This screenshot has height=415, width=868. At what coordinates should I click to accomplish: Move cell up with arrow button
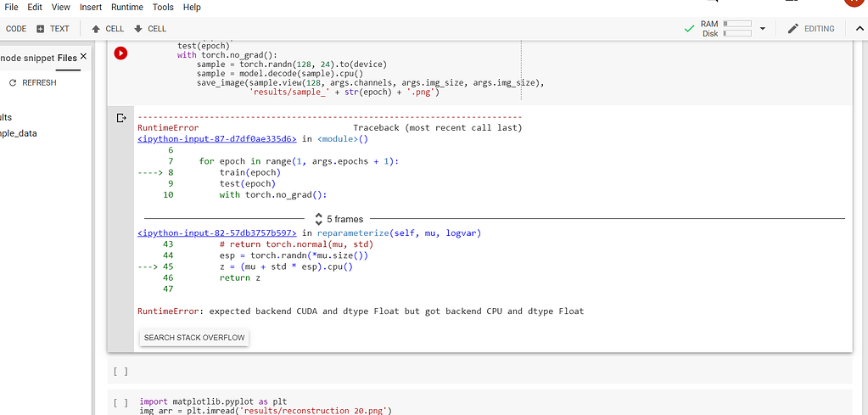[108, 29]
